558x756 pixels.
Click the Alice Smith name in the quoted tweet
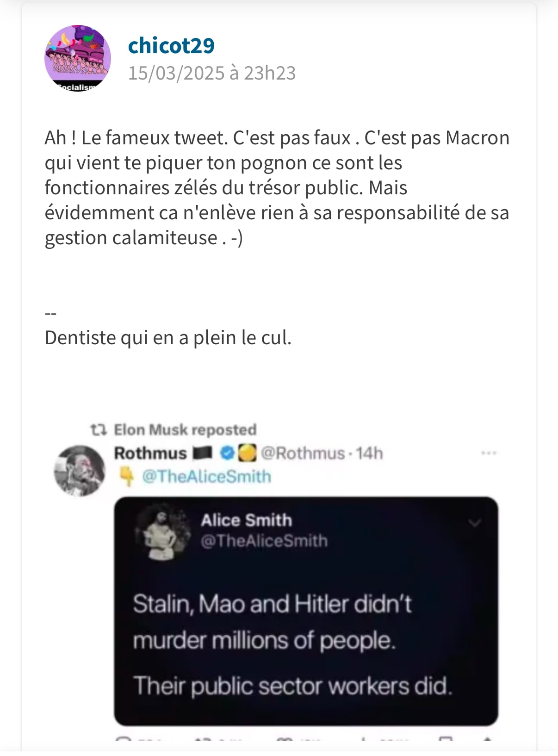click(x=246, y=520)
